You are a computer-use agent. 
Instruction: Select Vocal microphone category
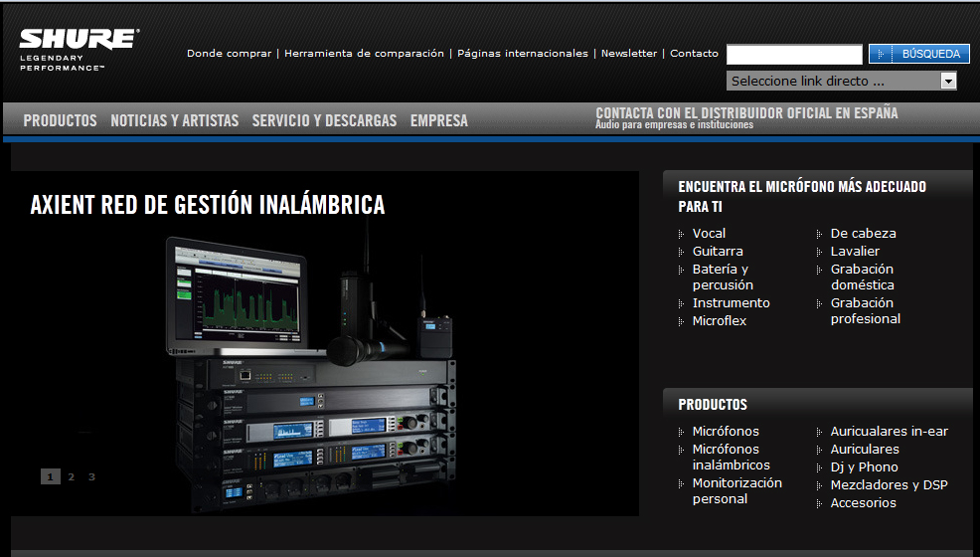(709, 234)
